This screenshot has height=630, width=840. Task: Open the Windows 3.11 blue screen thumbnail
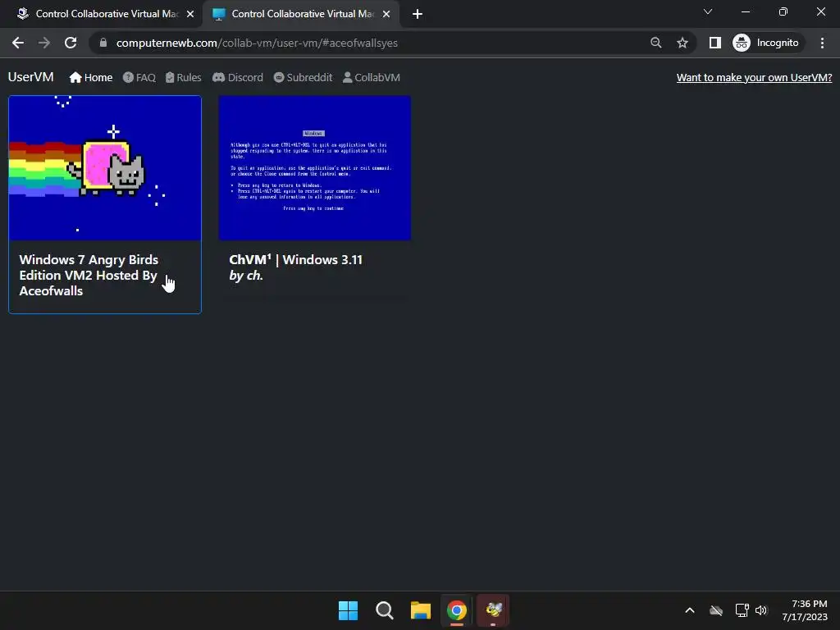[315, 167]
